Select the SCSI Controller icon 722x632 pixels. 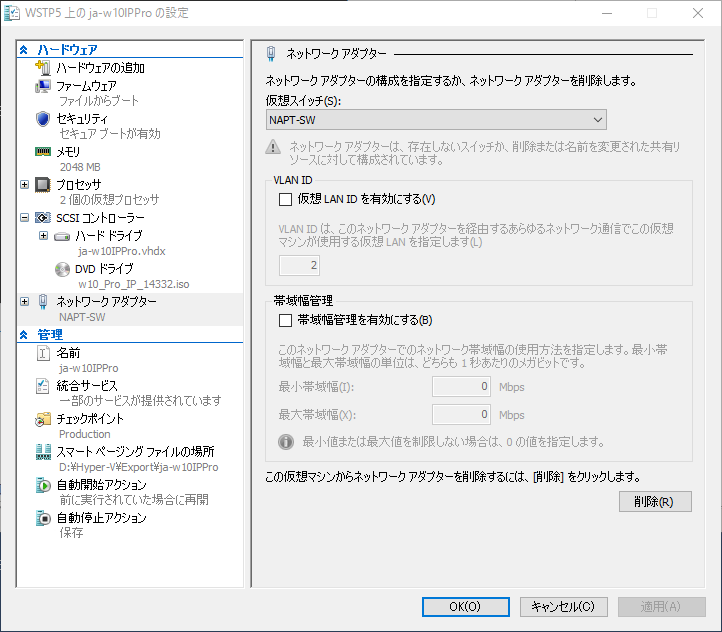pos(43,218)
